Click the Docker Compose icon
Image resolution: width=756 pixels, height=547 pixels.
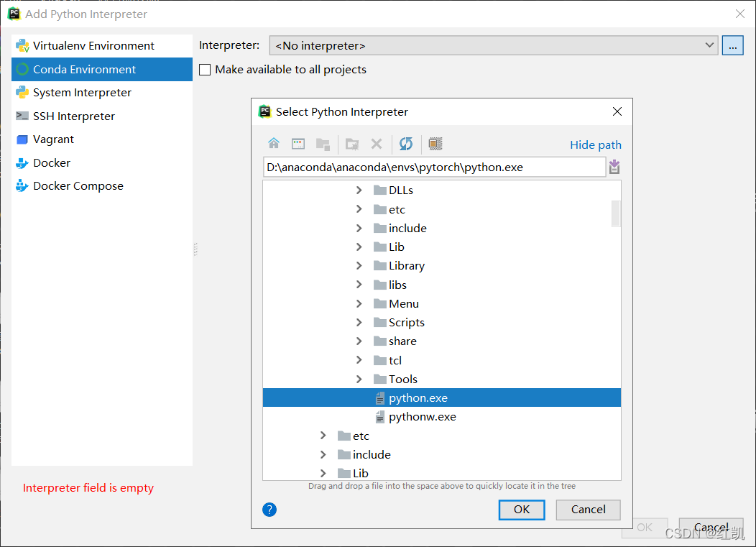pyautogui.click(x=22, y=185)
